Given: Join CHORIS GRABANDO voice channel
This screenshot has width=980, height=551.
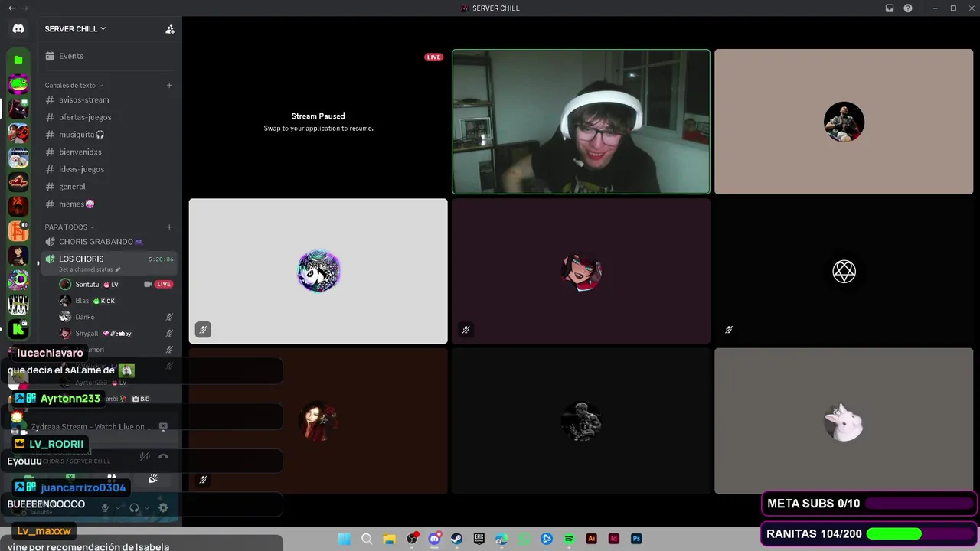Looking at the screenshot, I should pyautogui.click(x=109, y=242).
